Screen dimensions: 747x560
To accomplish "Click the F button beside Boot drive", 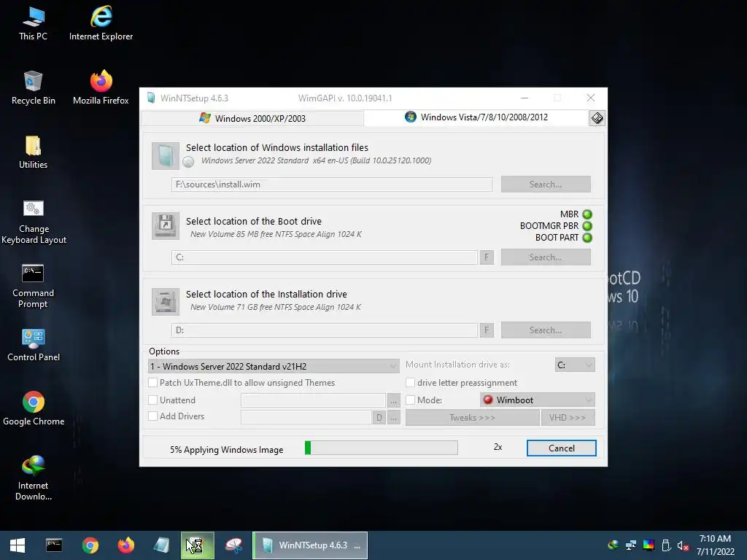I will point(487,257).
